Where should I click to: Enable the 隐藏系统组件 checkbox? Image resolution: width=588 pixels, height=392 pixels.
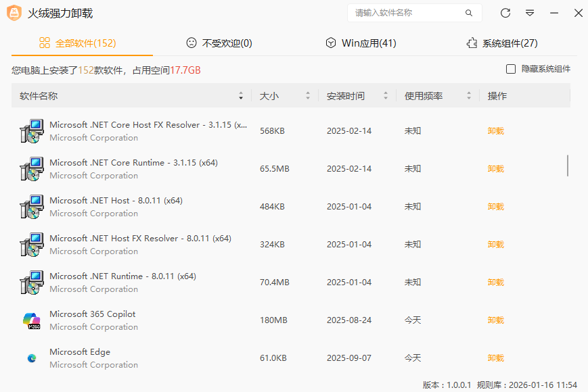pos(511,69)
